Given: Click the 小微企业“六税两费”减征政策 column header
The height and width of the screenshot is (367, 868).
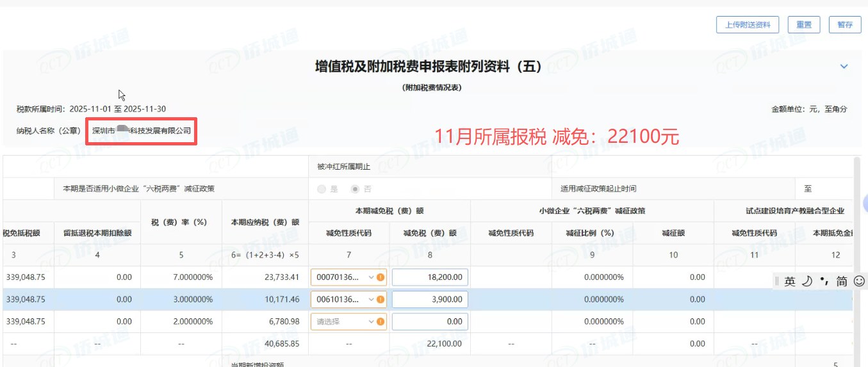Looking at the screenshot, I should [x=592, y=211].
